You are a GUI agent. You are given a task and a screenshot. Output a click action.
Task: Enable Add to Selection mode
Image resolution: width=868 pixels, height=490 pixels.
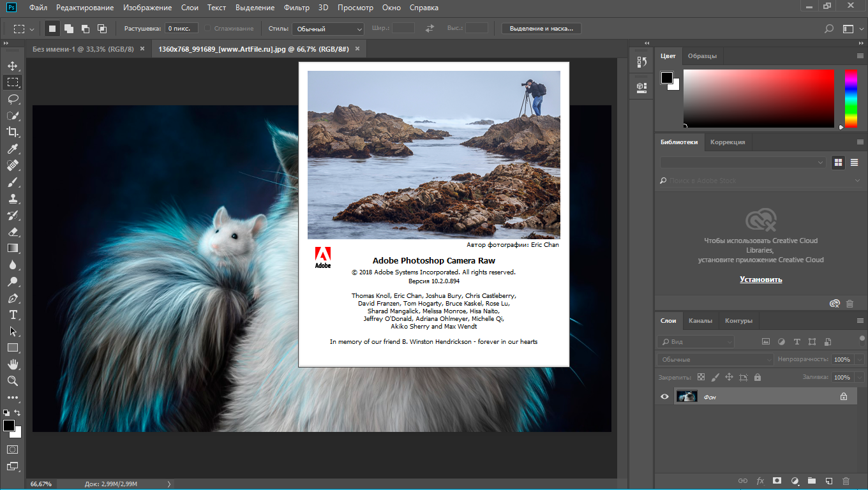[x=69, y=29]
